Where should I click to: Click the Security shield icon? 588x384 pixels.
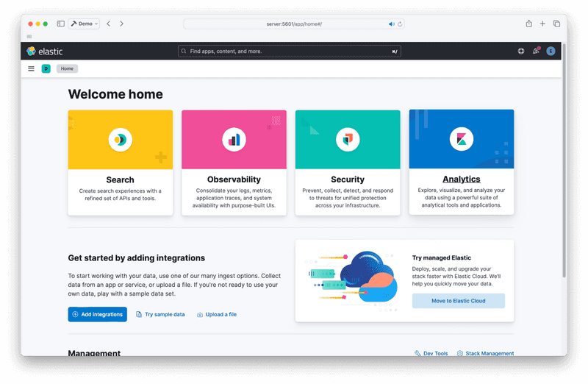[348, 139]
